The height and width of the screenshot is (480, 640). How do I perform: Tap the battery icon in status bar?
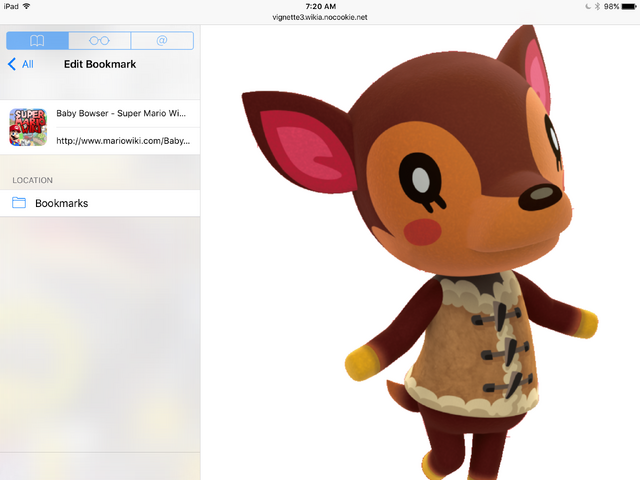(629, 7)
